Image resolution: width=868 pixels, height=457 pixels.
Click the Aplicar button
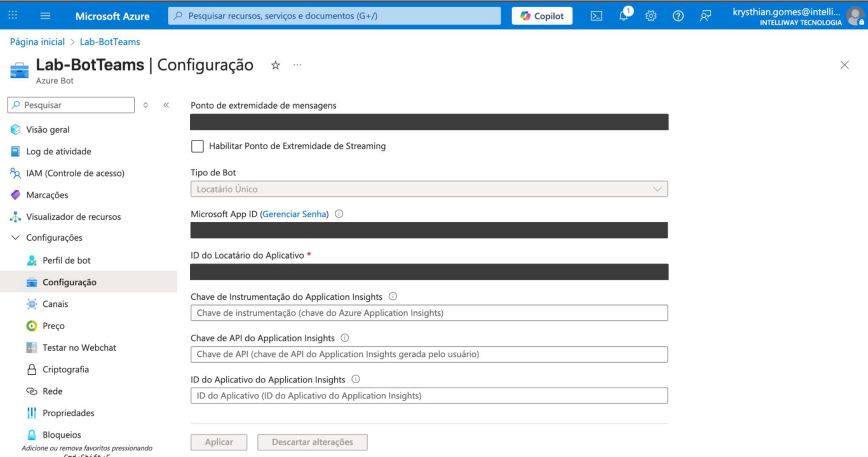coord(219,442)
